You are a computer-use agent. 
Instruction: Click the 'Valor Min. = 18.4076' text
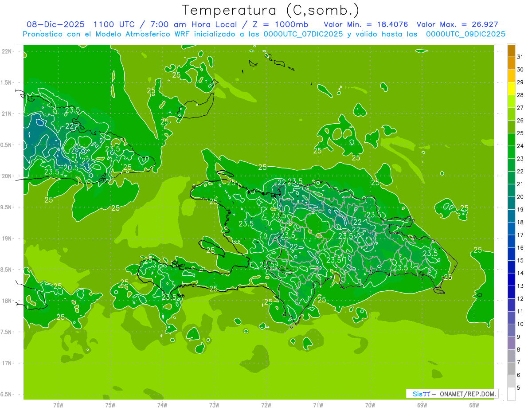coord(366,24)
